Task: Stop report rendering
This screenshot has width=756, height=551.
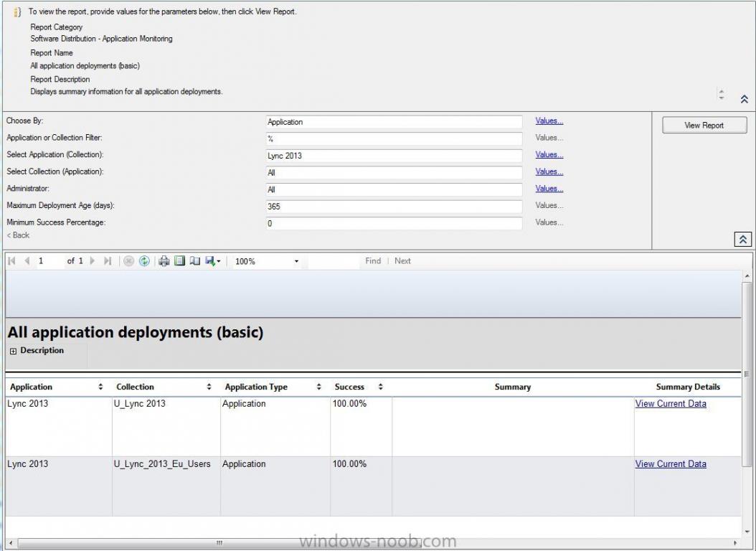Action: (x=128, y=261)
